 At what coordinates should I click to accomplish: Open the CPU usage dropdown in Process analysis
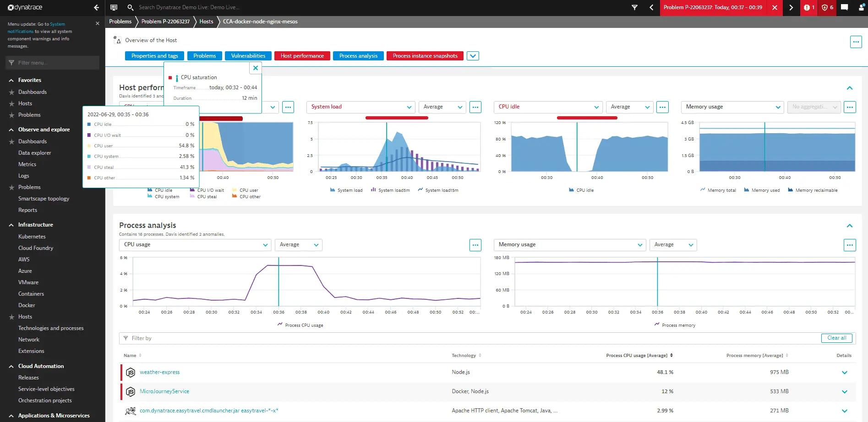tap(195, 245)
